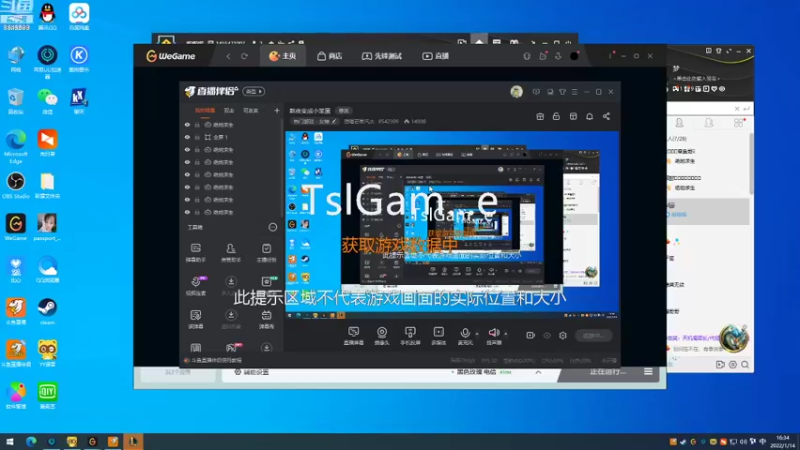Image resolution: width=800 pixels, height=450 pixels.
Task: Toggle the lock on the 全屏 1 source
Action: coord(197,137)
